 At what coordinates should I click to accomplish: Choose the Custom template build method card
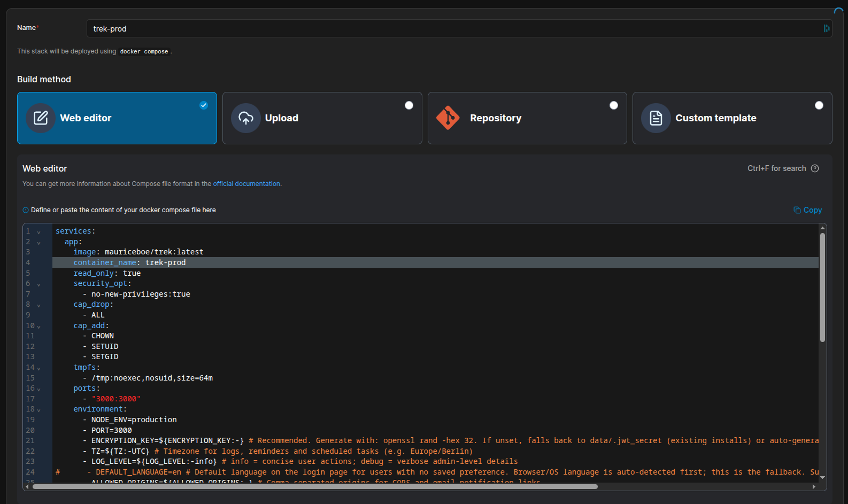click(732, 118)
